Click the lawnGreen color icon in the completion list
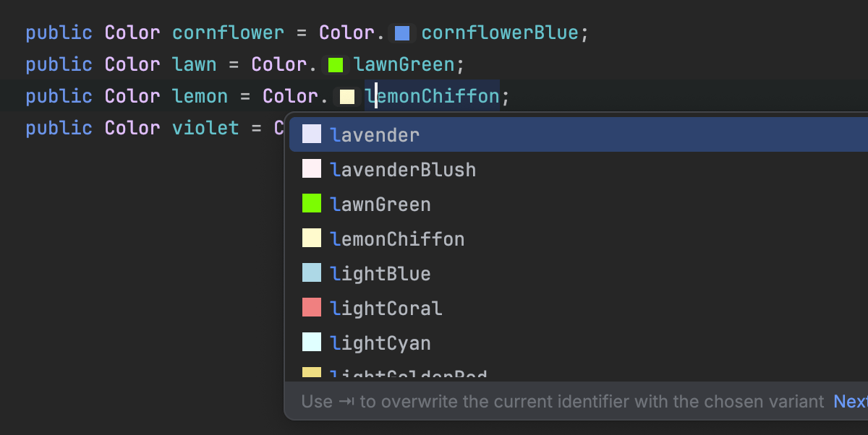The height and width of the screenshot is (435, 868). (312, 204)
